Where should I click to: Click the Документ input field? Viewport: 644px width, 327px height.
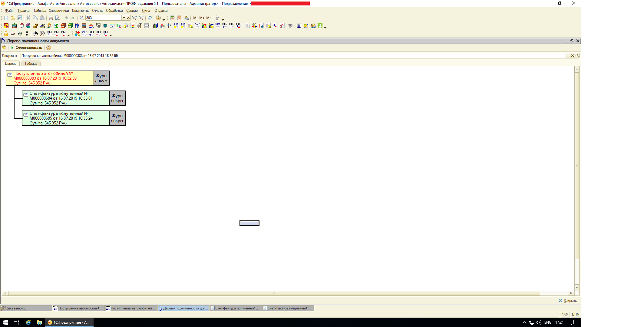[292, 56]
